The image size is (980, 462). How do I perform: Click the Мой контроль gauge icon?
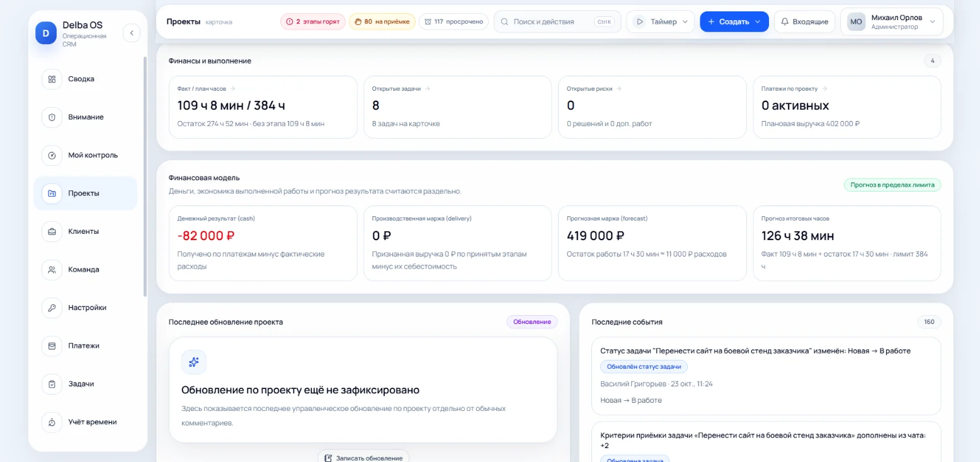52,155
